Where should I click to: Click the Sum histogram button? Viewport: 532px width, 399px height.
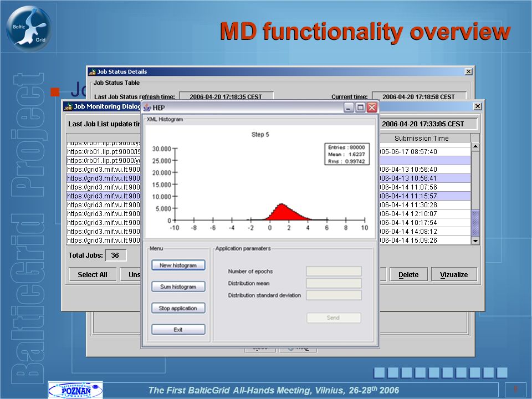[178, 287]
